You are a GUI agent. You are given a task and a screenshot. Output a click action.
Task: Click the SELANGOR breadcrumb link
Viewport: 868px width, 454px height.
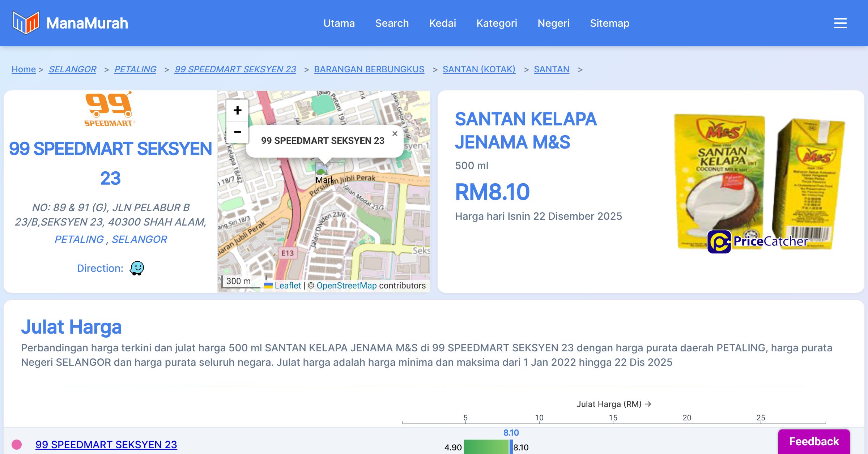pyautogui.click(x=72, y=69)
